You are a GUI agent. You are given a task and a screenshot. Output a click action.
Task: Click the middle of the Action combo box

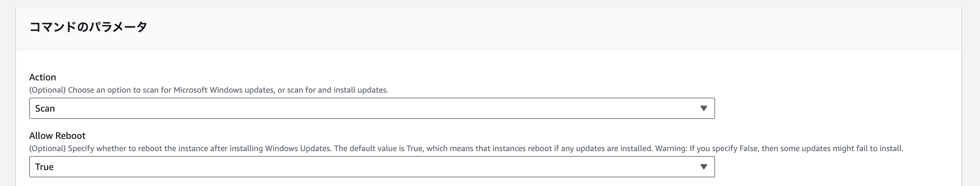pyautogui.click(x=372, y=108)
